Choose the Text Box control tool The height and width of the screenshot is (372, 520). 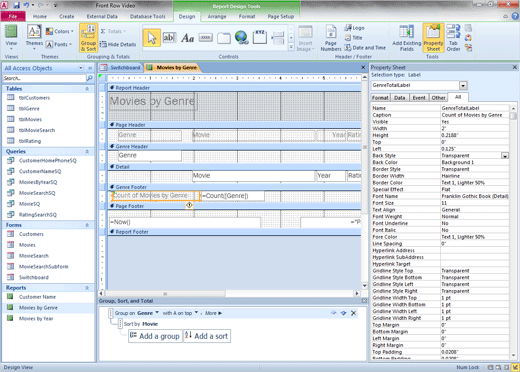[x=169, y=38]
